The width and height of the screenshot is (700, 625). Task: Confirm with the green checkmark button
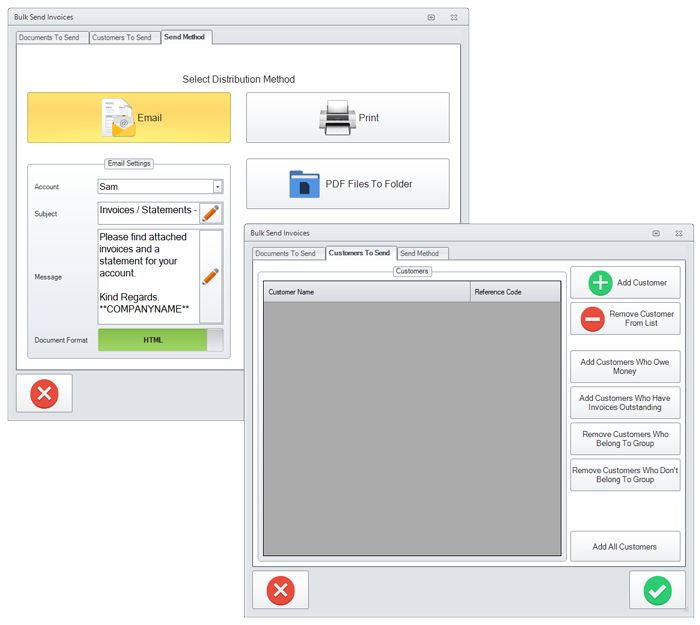(657, 590)
